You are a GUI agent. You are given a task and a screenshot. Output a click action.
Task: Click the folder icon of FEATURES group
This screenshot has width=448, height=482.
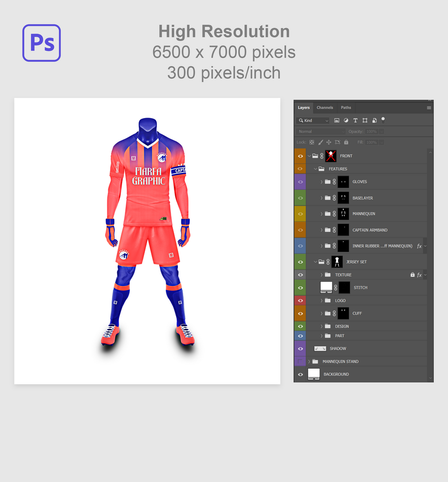(321, 169)
